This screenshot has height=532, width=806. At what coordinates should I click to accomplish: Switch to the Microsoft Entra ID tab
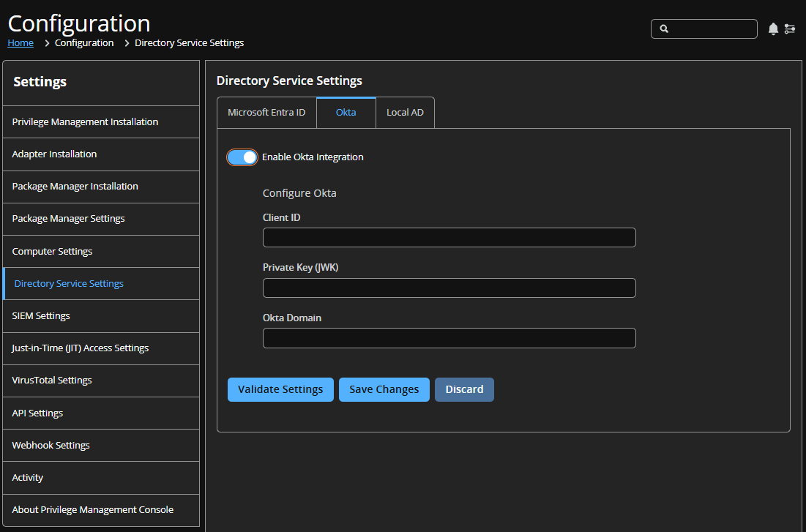(266, 113)
